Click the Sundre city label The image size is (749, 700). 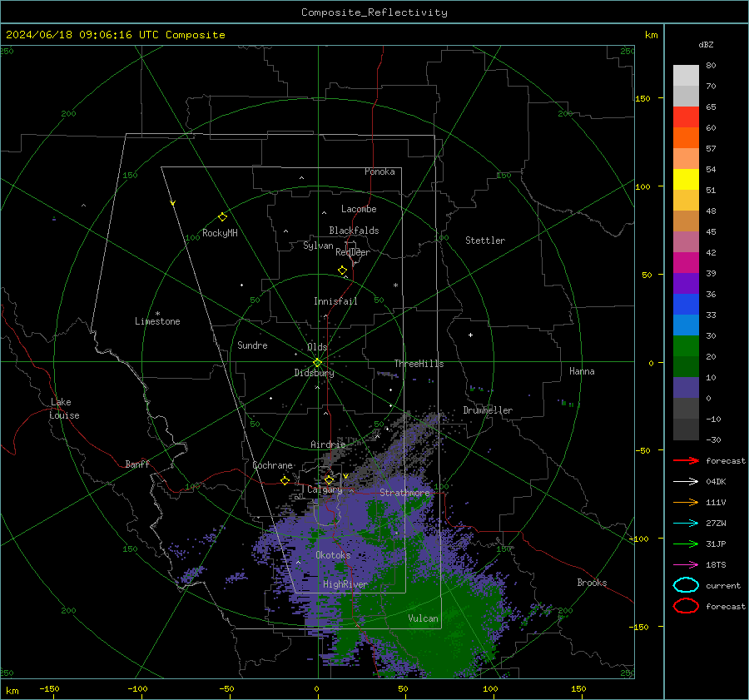tap(252, 345)
